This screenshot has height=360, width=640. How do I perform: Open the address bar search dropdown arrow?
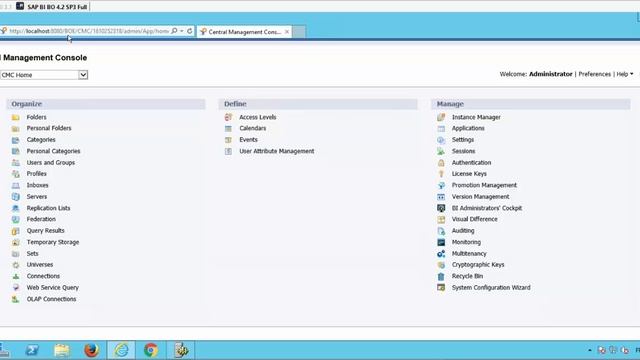182,31
